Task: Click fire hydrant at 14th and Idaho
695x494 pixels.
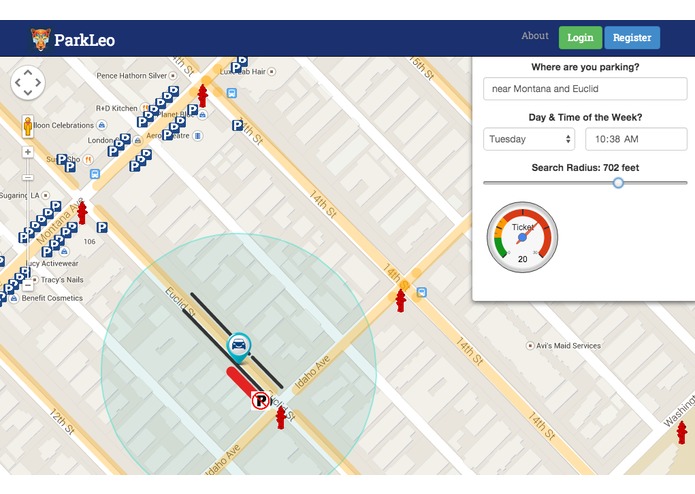Action: click(401, 300)
